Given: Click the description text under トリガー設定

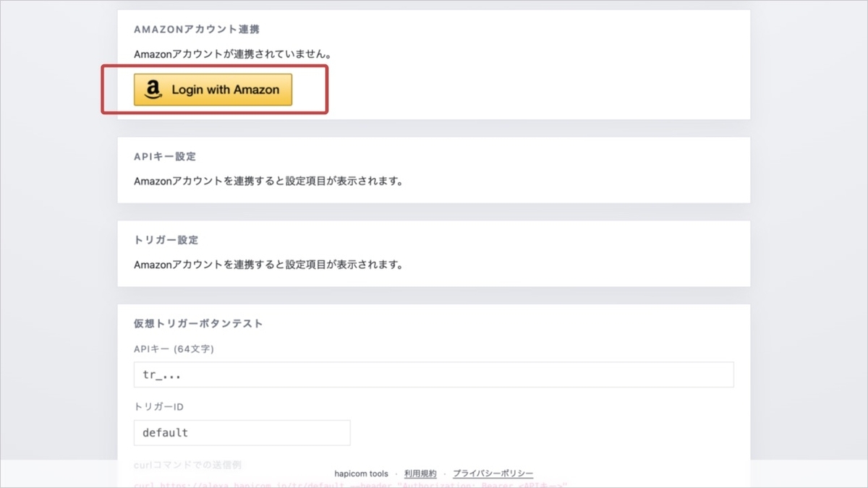Looking at the screenshot, I should 268,265.
